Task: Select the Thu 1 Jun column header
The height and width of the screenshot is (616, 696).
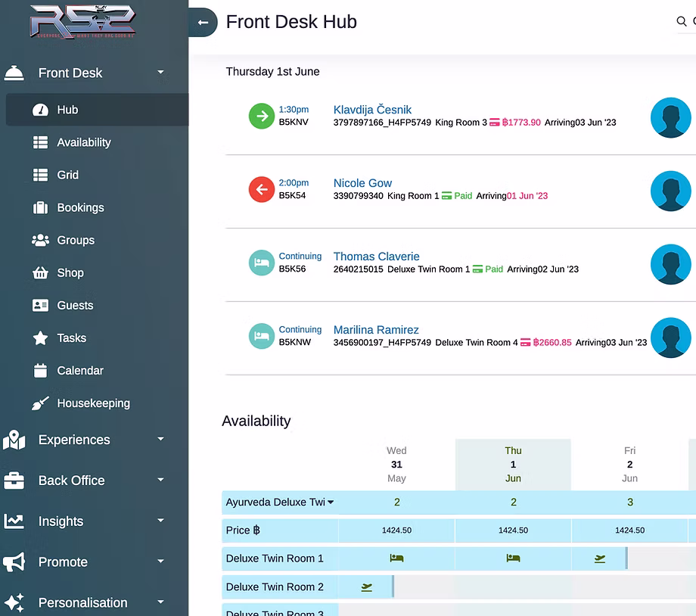Action: coord(513,464)
